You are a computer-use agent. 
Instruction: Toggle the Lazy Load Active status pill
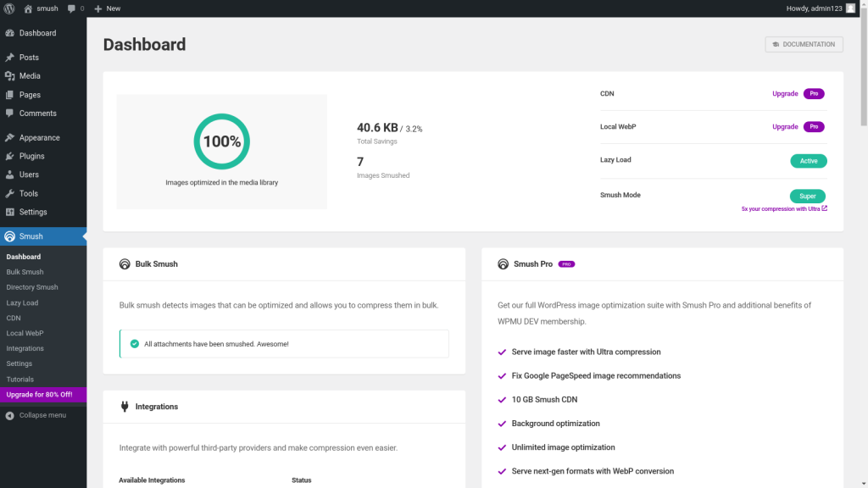[808, 161]
